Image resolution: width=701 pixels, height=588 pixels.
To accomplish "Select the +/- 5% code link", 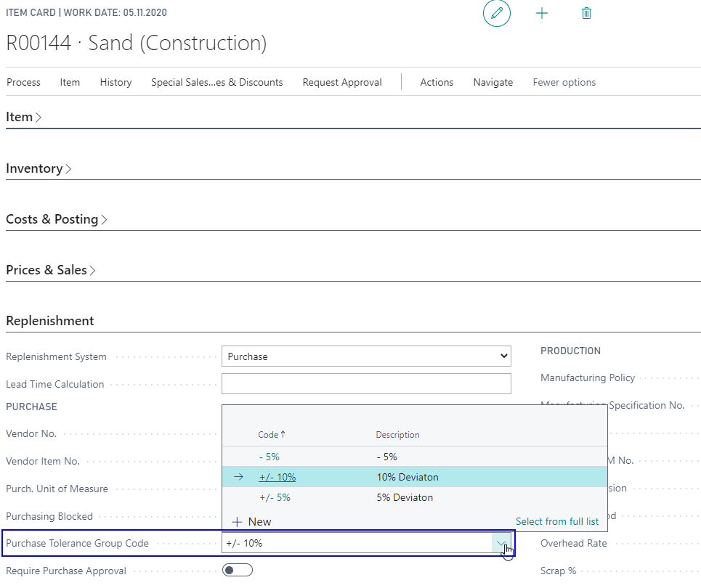I will tap(275, 497).
